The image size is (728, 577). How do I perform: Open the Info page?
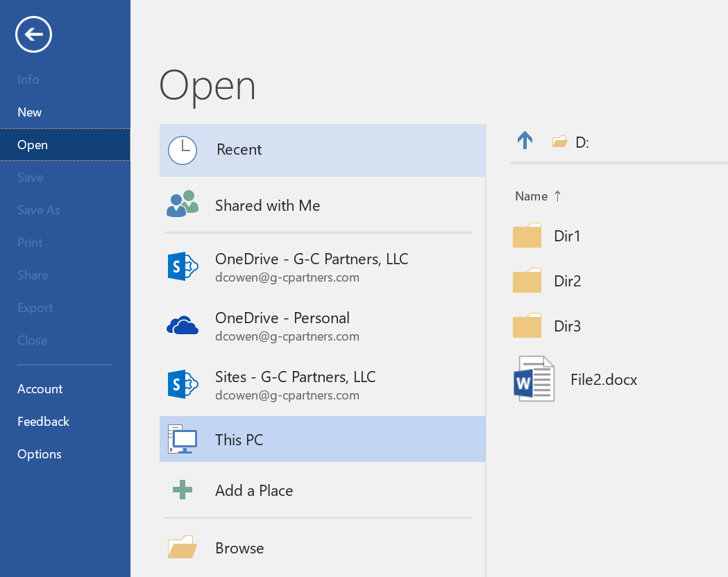(28, 79)
